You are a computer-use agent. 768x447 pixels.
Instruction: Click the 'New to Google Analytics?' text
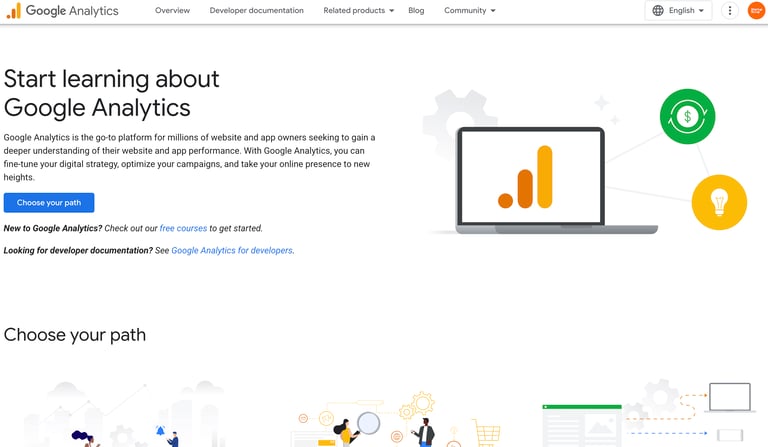click(53, 228)
